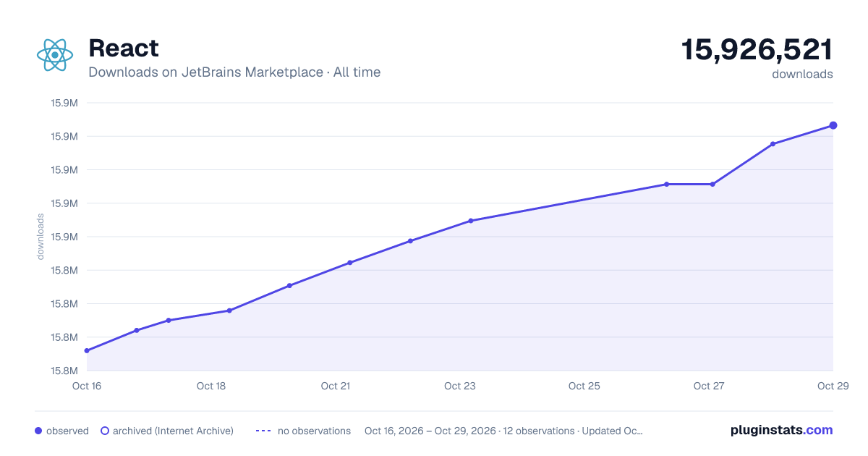Select the data point at Oct 23
The width and height of the screenshot is (868, 456).
click(471, 221)
